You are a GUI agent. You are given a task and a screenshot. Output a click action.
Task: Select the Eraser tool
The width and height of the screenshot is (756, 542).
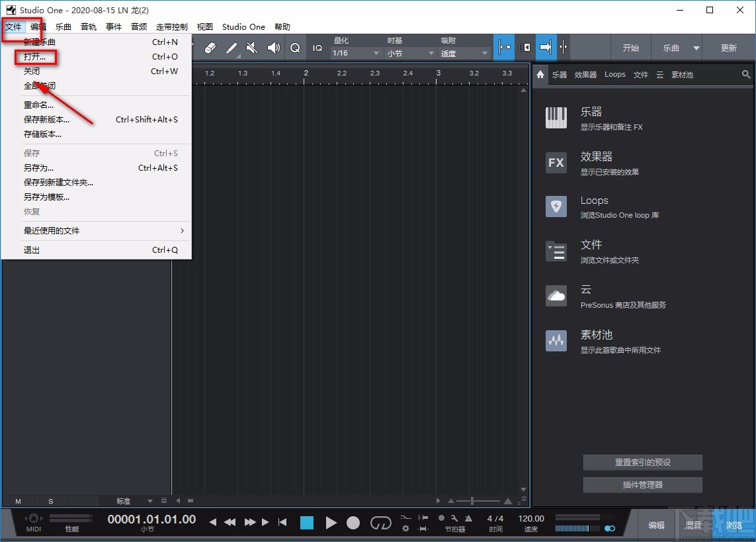pyautogui.click(x=210, y=48)
